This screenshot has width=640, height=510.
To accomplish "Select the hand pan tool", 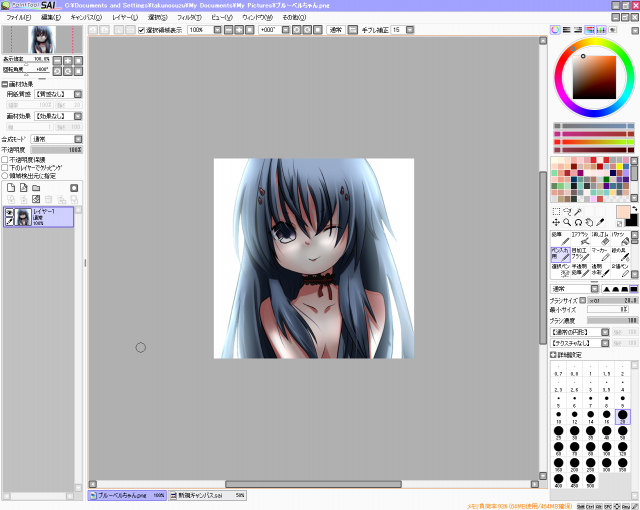I will click(x=589, y=222).
